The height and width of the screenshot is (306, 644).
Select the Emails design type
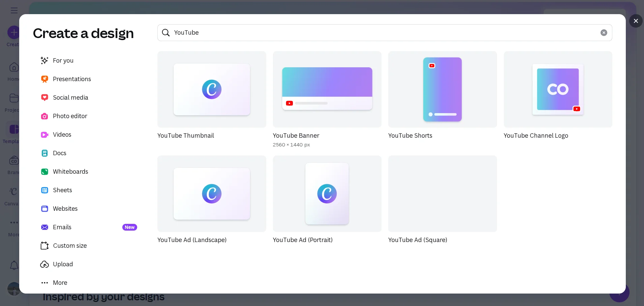point(62,227)
